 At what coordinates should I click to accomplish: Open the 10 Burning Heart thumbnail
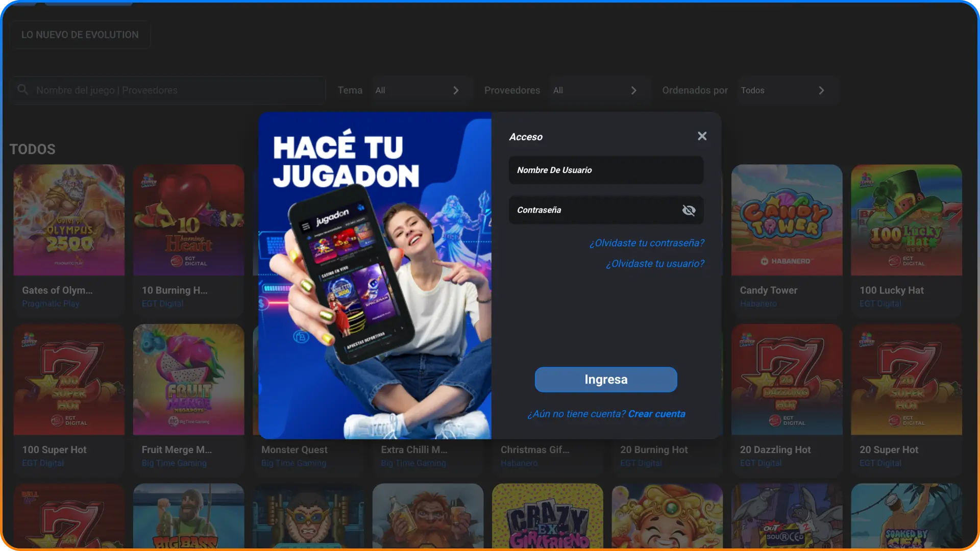(x=188, y=220)
